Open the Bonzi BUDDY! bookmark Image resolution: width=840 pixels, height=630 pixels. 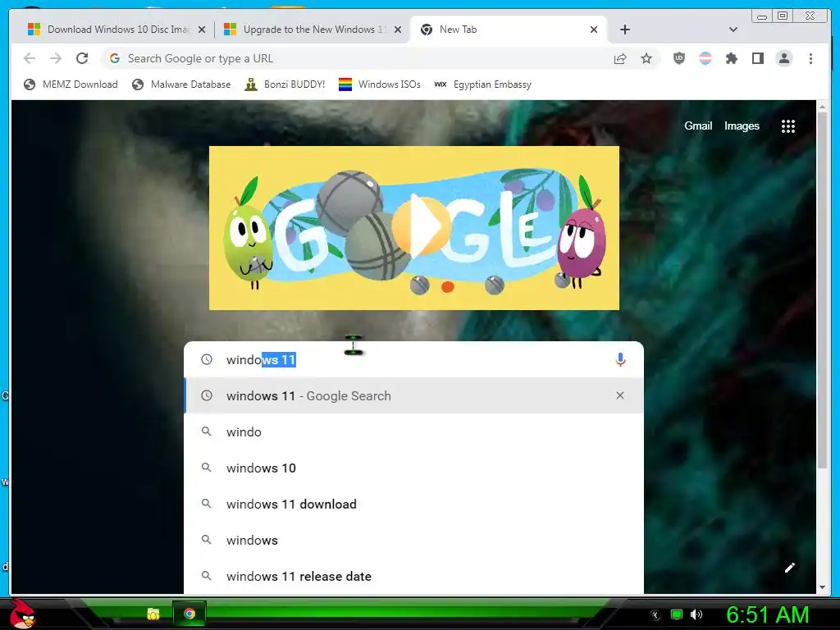pyautogui.click(x=285, y=84)
